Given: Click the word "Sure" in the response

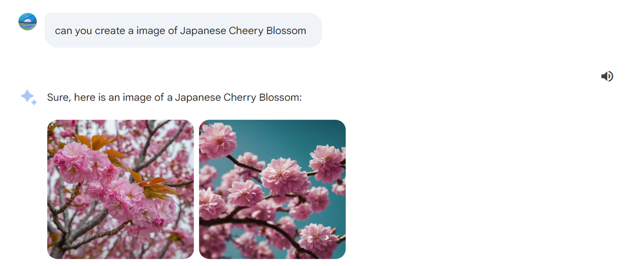Looking at the screenshot, I should pyautogui.click(x=58, y=97).
